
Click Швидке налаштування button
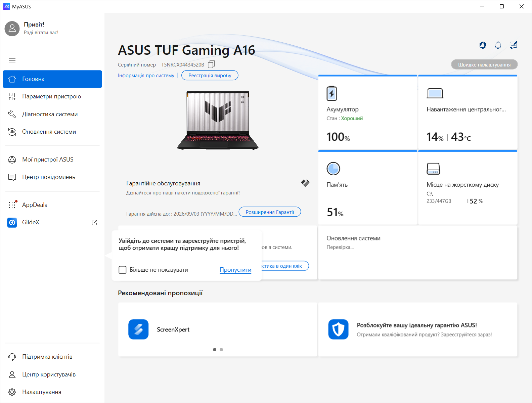click(x=484, y=64)
